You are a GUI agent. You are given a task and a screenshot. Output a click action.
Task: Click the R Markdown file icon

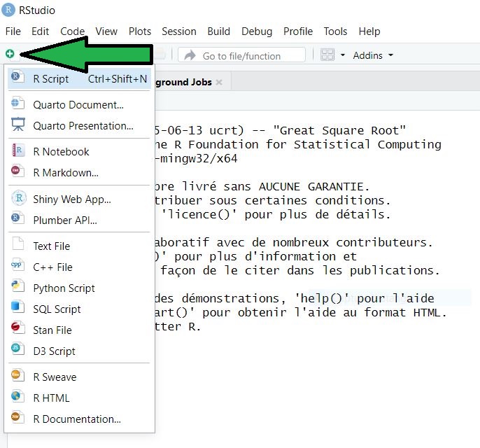(17, 171)
